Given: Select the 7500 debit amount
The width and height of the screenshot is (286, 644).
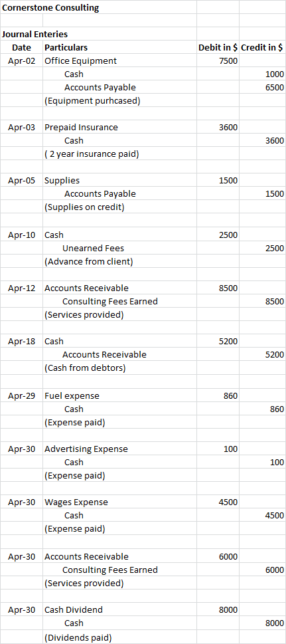Looking at the screenshot, I should tap(228, 60).
